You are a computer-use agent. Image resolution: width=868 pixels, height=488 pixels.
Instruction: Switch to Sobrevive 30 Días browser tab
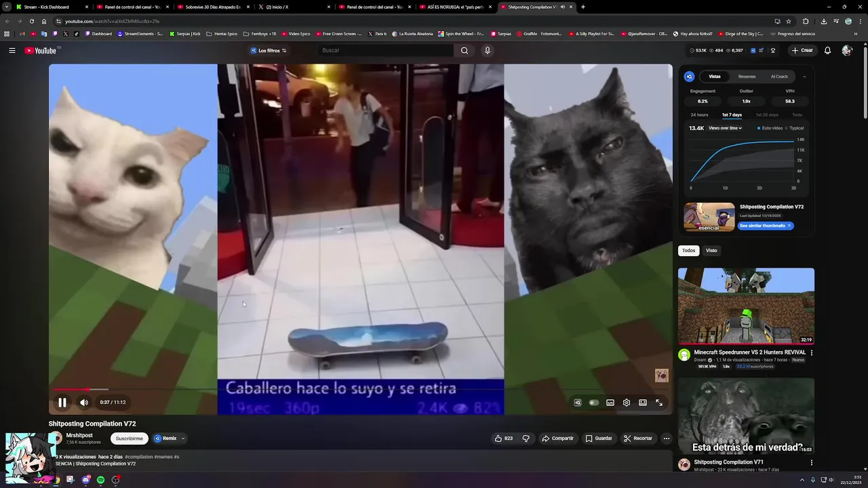pyautogui.click(x=213, y=7)
